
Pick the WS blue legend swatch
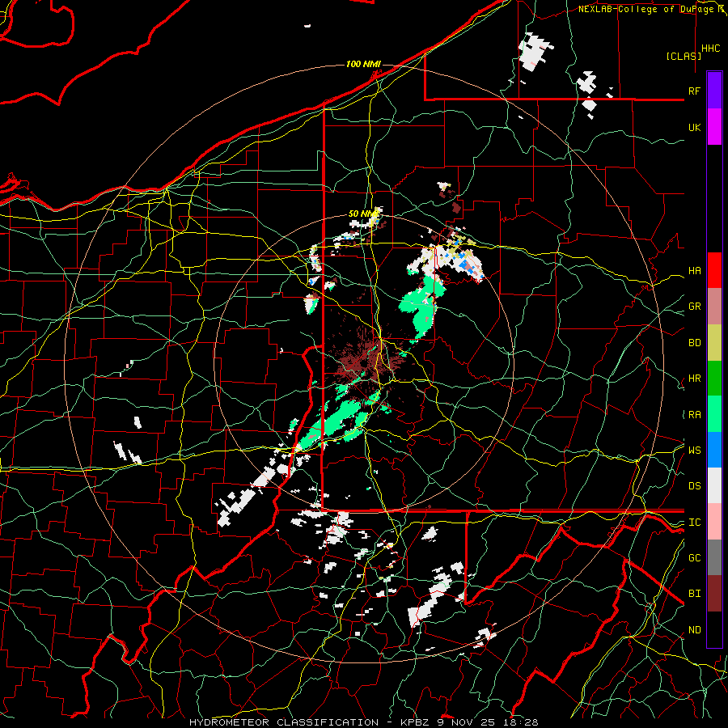(x=714, y=450)
